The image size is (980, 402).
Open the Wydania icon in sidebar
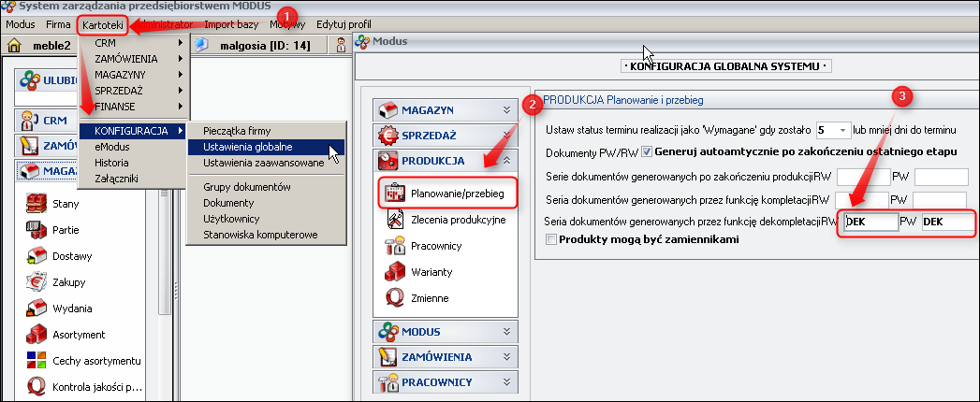click(x=37, y=308)
